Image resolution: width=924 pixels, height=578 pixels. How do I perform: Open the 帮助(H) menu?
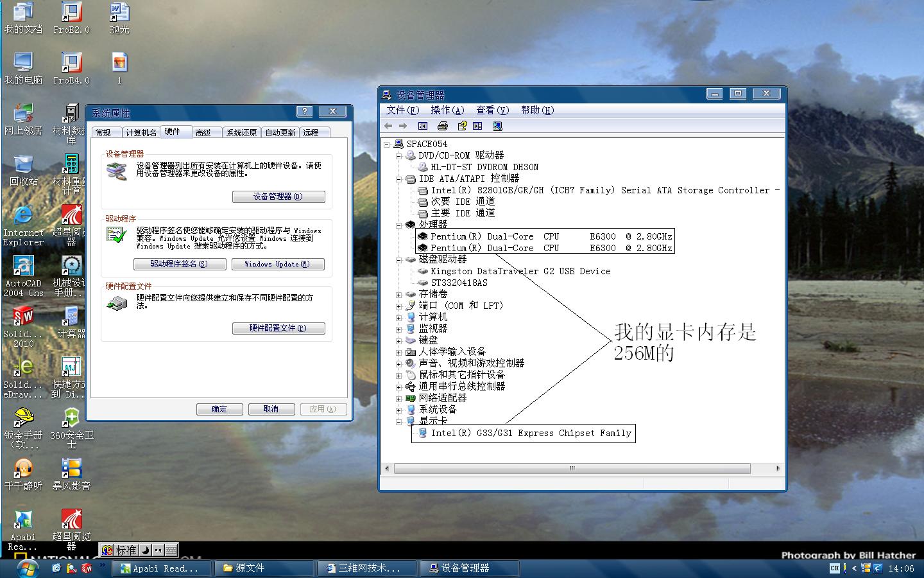pos(537,110)
